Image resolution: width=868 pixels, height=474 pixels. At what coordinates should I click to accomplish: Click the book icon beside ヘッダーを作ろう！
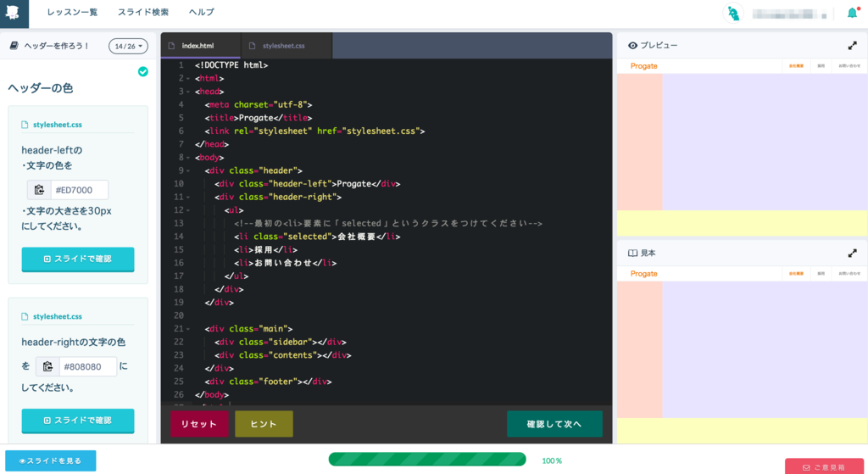(x=14, y=46)
